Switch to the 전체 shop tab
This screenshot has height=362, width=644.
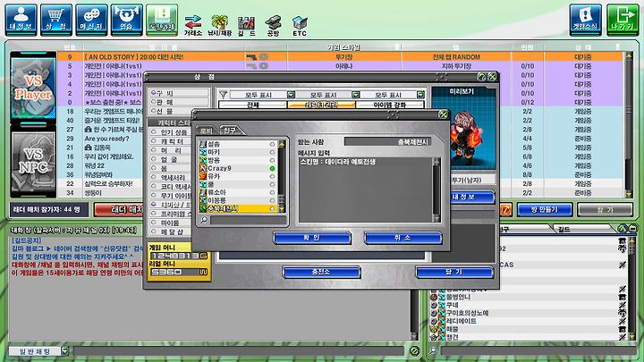252,105
